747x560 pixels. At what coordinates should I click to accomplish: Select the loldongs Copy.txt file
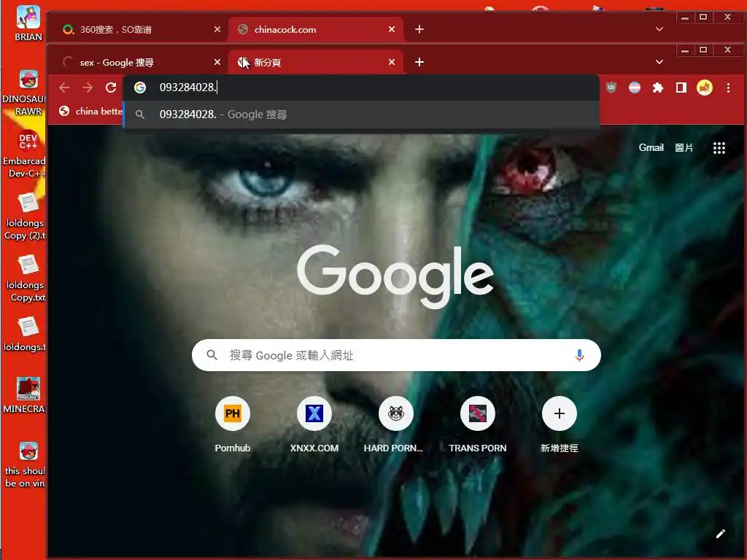(26, 279)
